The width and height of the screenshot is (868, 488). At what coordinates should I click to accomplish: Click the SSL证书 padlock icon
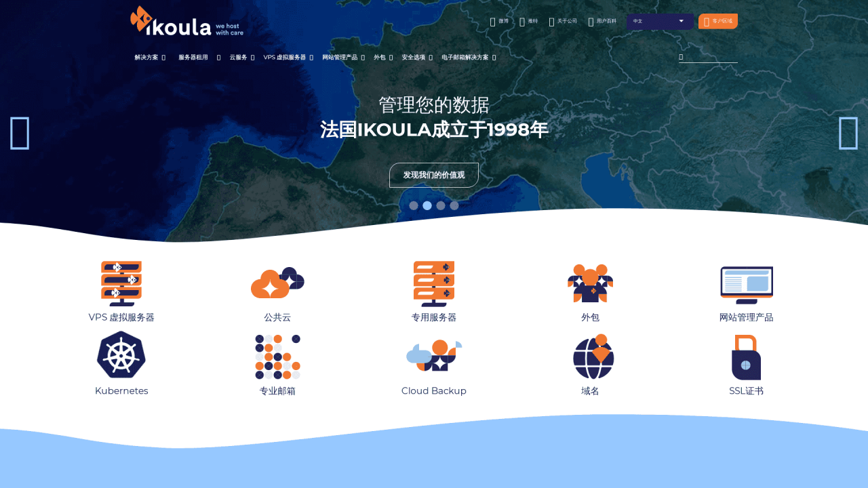746,357
